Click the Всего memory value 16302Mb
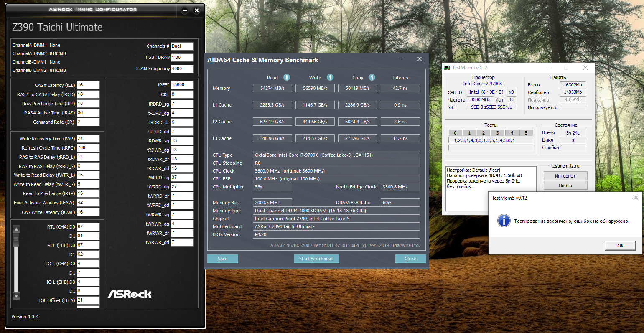The image size is (644, 333). (x=573, y=85)
